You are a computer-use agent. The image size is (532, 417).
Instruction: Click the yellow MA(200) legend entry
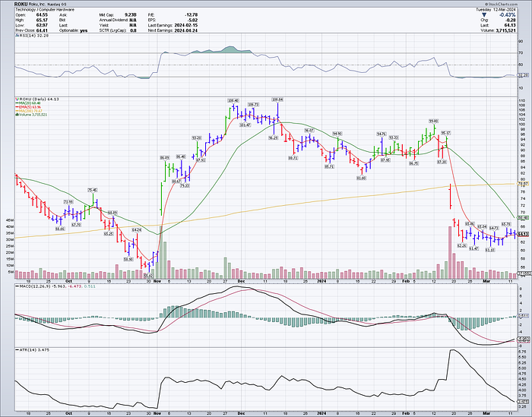30,111
